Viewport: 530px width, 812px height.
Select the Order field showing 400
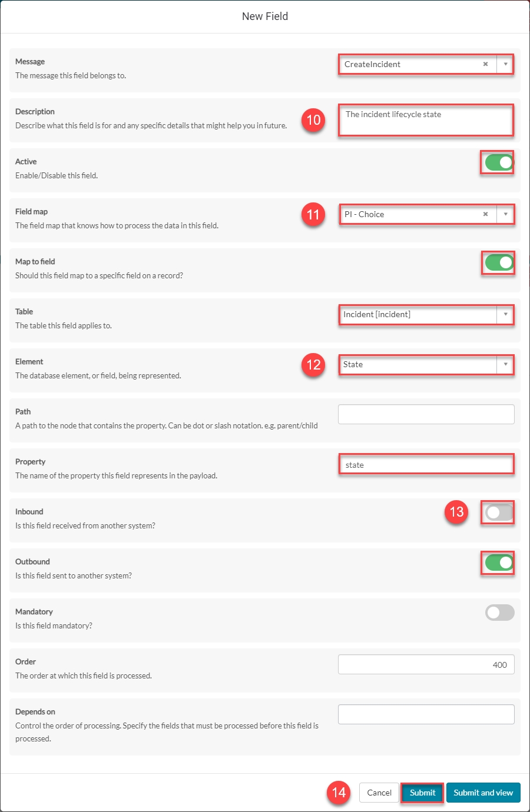426,664
